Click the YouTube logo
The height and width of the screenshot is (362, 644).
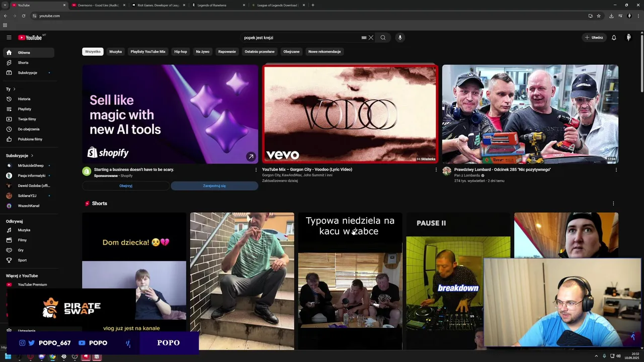30,38
